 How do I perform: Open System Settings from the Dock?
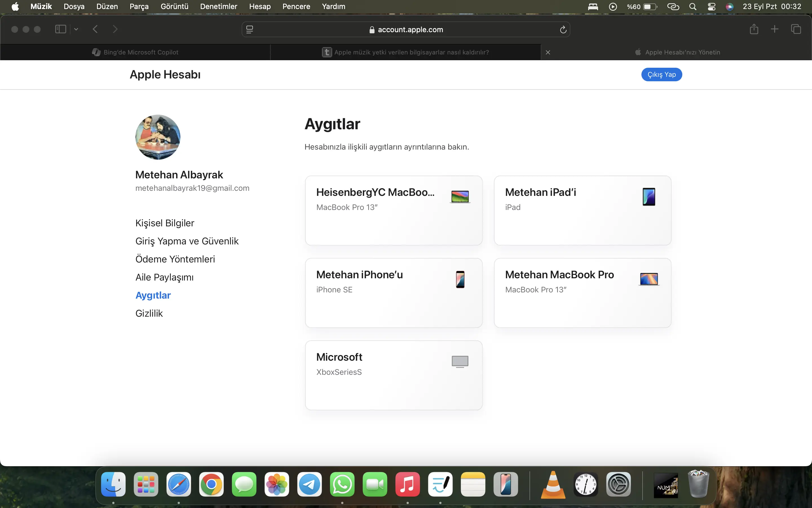pyautogui.click(x=618, y=484)
